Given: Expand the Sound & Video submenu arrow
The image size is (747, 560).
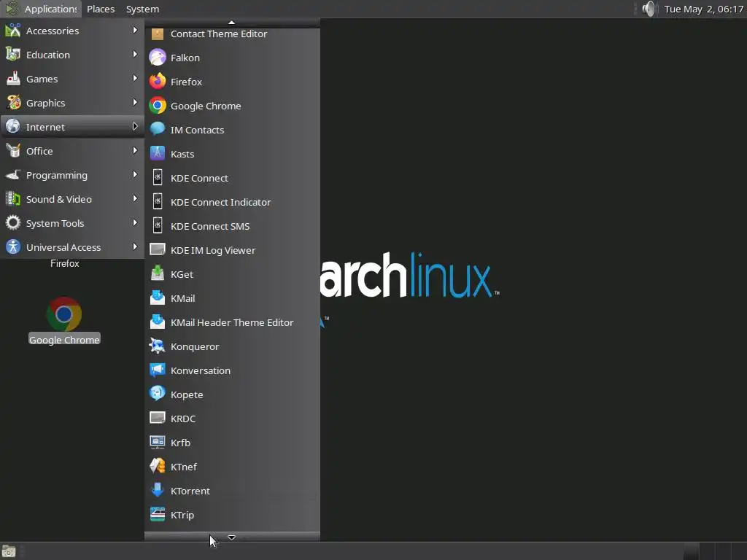Looking at the screenshot, I should (x=135, y=198).
